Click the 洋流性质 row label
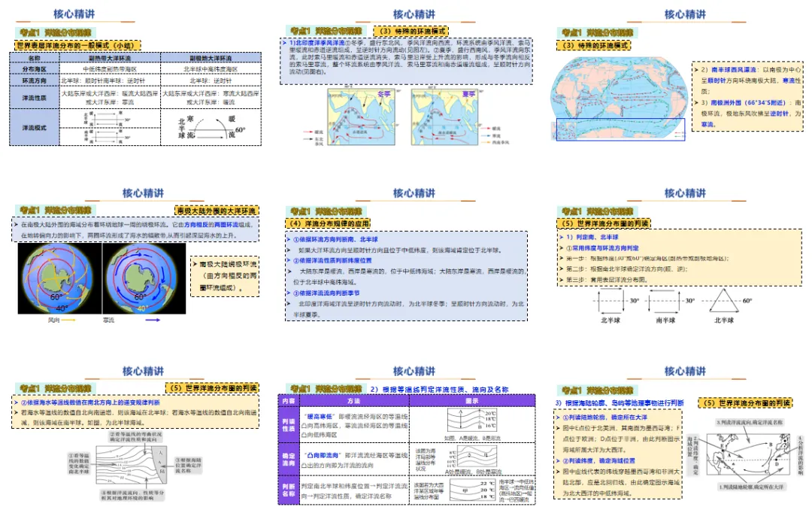The image size is (812, 510). tap(34, 98)
